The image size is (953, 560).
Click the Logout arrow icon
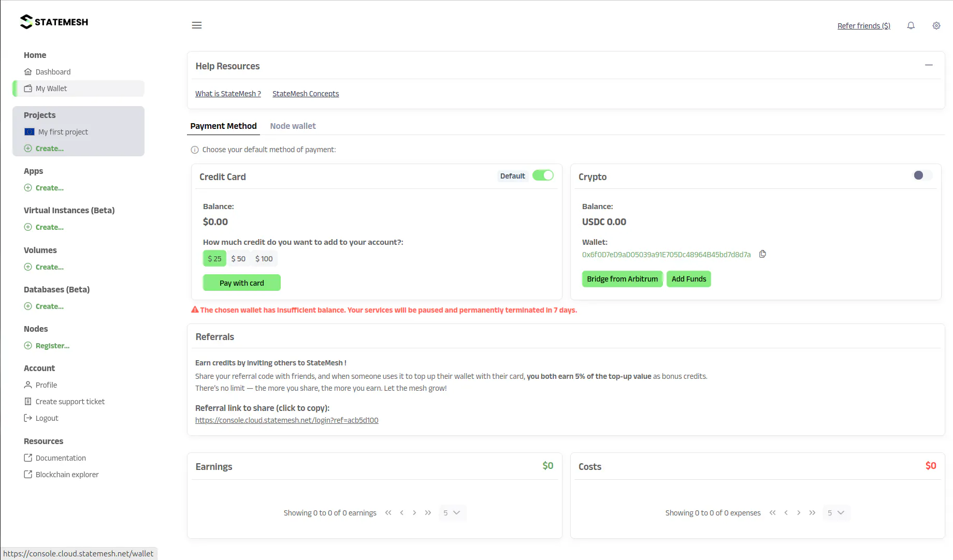(x=28, y=418)
